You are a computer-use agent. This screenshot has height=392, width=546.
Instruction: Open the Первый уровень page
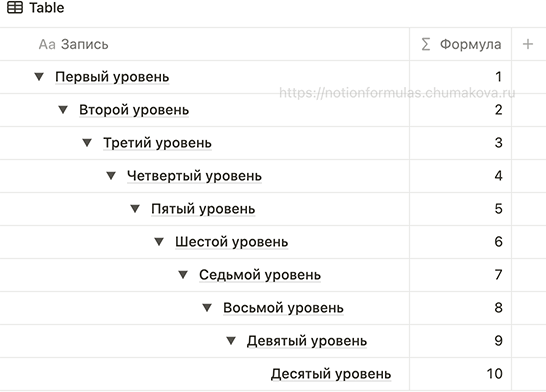112,77
